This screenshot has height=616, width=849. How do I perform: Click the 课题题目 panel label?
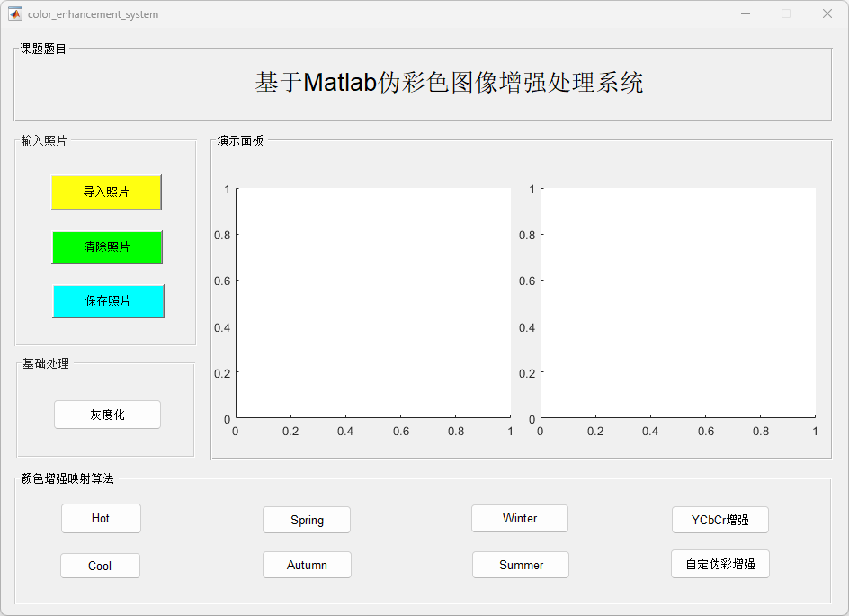[43, 49]
